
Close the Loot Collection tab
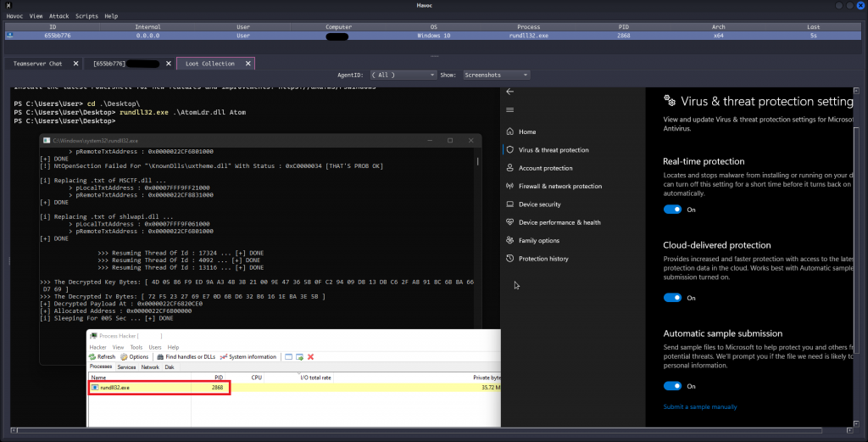(x=248, y=64)
